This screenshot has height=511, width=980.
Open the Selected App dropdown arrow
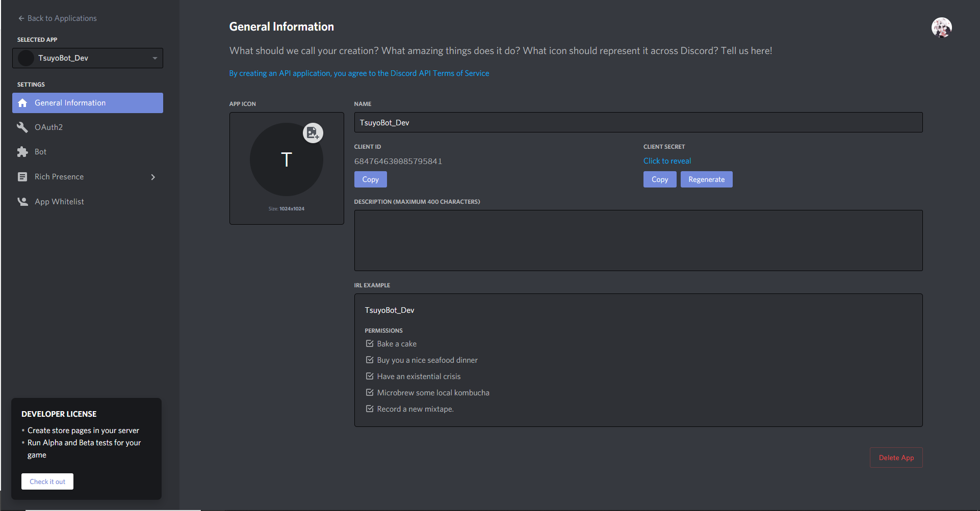click(155, 58)
